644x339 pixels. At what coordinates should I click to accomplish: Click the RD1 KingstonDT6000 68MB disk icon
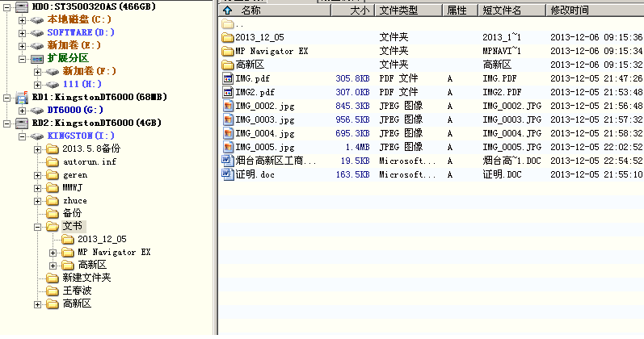[22, 97]
